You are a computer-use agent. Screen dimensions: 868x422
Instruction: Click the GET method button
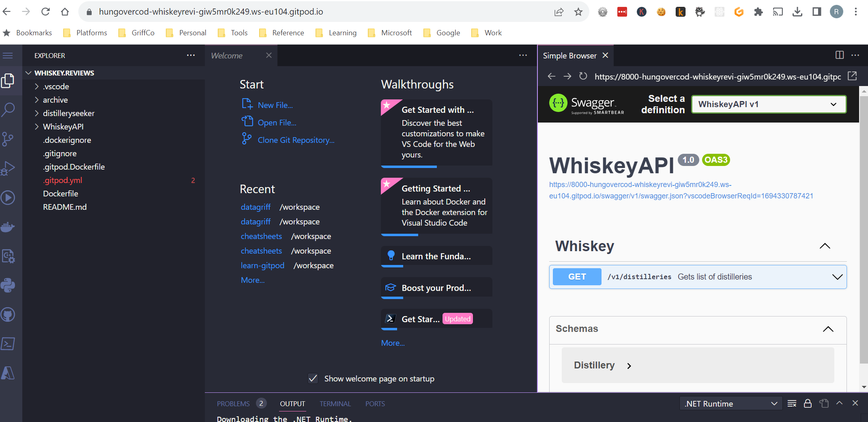(x=577, y=277)
